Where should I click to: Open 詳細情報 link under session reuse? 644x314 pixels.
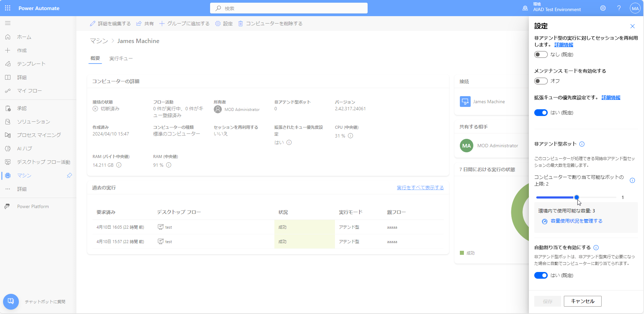[564, 45]
